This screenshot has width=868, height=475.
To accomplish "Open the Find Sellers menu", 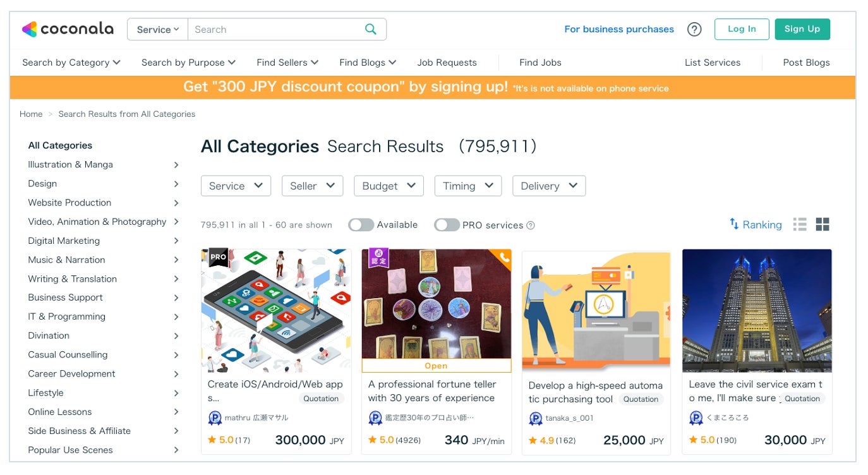I will (287, 63).
